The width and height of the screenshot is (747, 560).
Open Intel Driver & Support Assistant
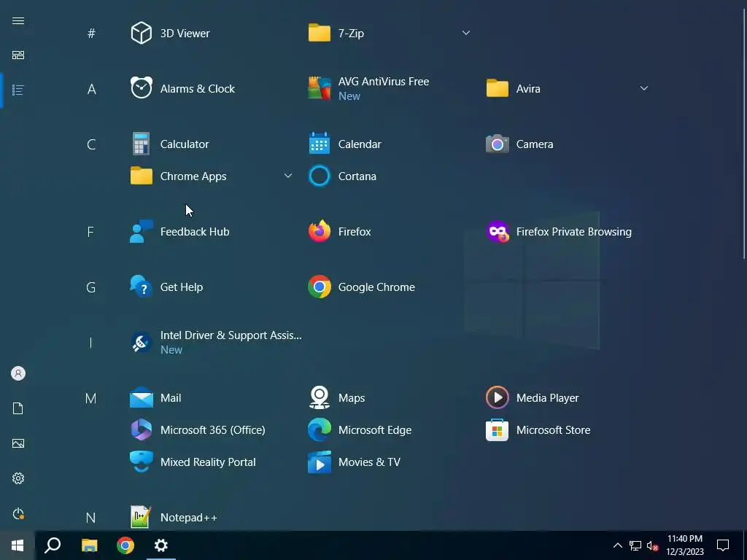pyautogui.click(x=216, y=342)
